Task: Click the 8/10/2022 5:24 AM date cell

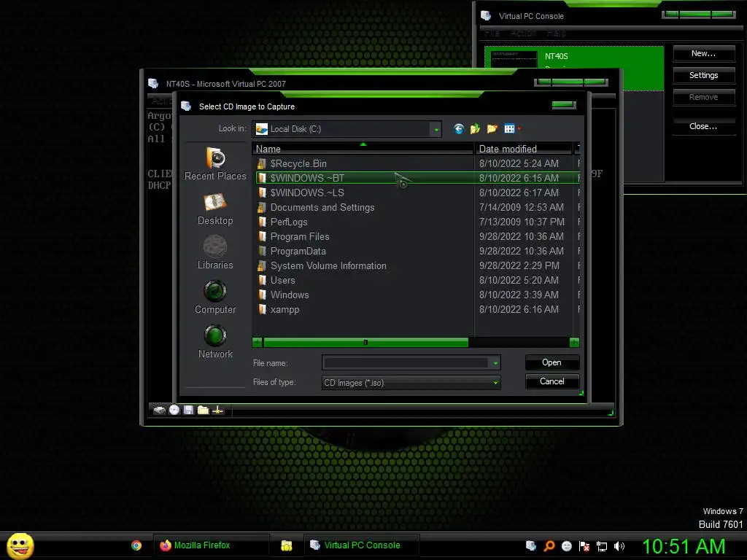Action: pyautogui.click(x=519, y=164)
